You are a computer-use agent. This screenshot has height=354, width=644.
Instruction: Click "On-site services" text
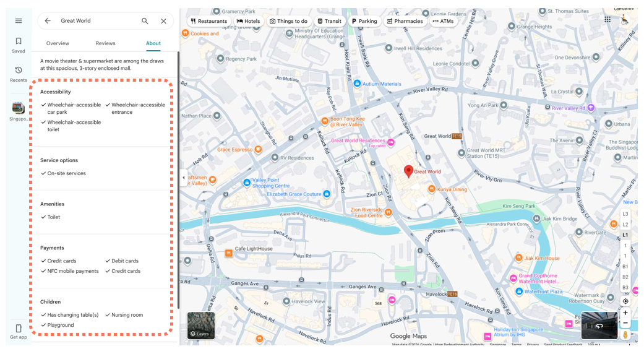click(x=67, y=173)
